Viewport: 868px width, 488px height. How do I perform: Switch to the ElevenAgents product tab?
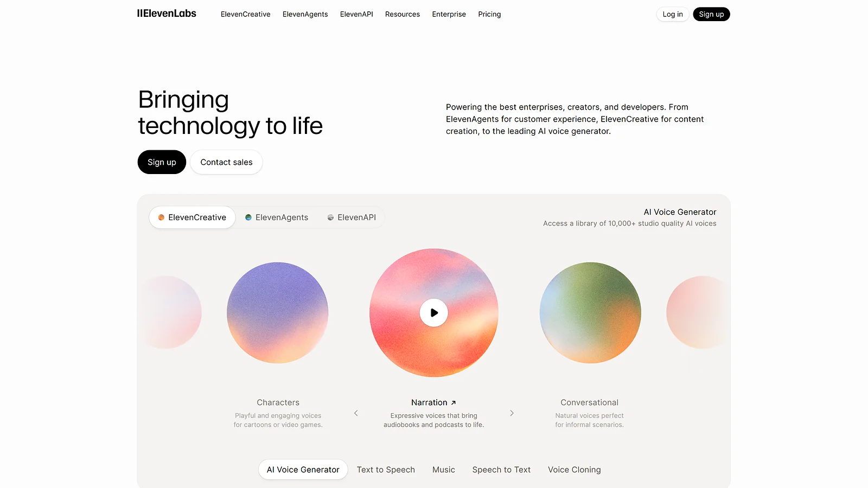click(277, 217)
